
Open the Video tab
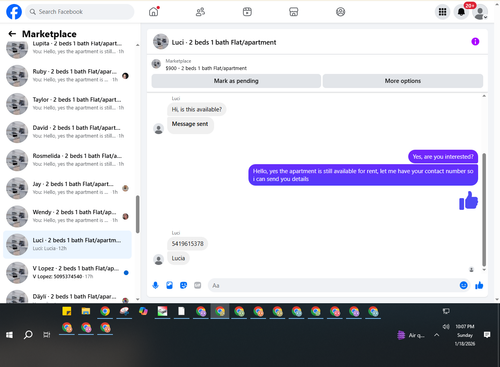coord(247,12)
